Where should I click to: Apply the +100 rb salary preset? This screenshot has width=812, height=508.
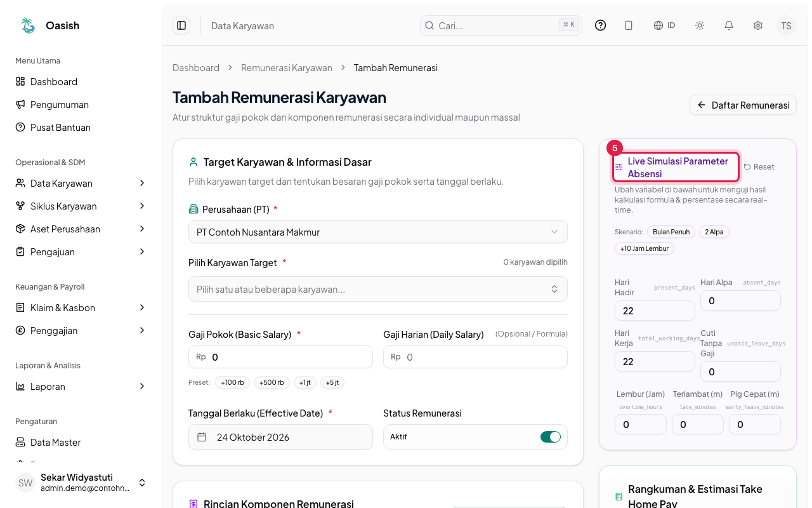pos(232,382)
